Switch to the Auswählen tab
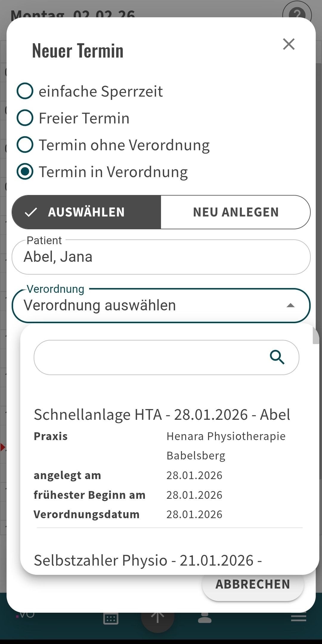The width and height of the screenshot is (322, 644). pyautogui.click(x=86, y=212)
